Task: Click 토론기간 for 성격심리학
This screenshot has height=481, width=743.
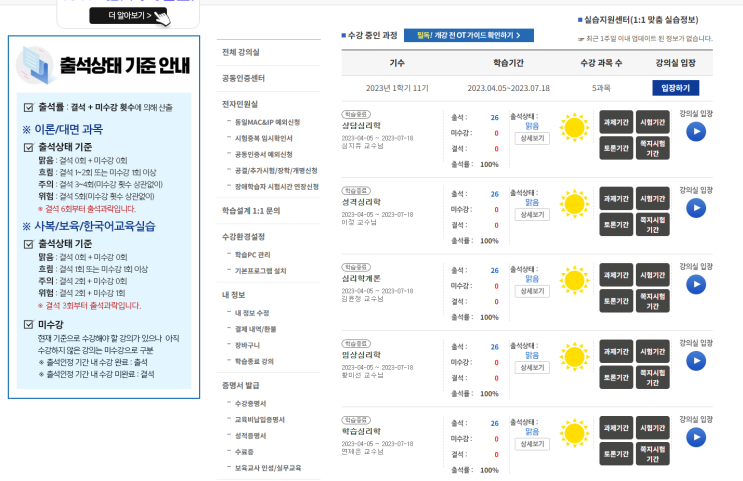Action: [x=616, y=225]
